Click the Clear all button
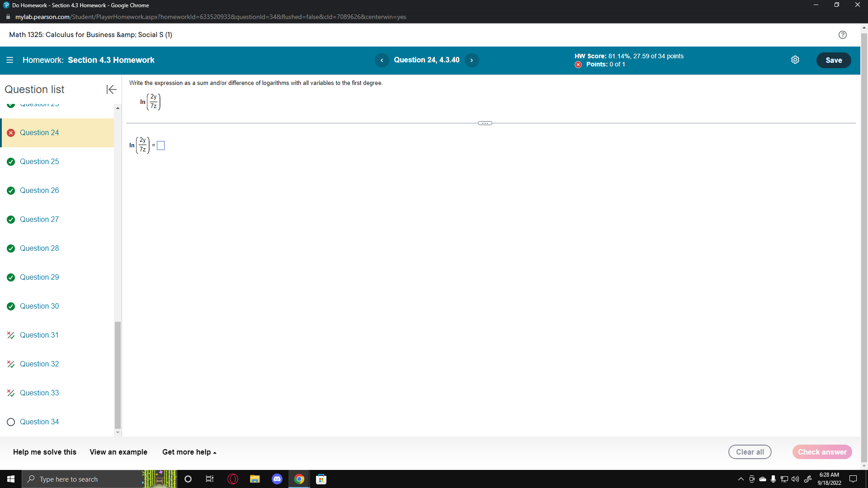This screenshot has height=488, width=868. (750, 452)
